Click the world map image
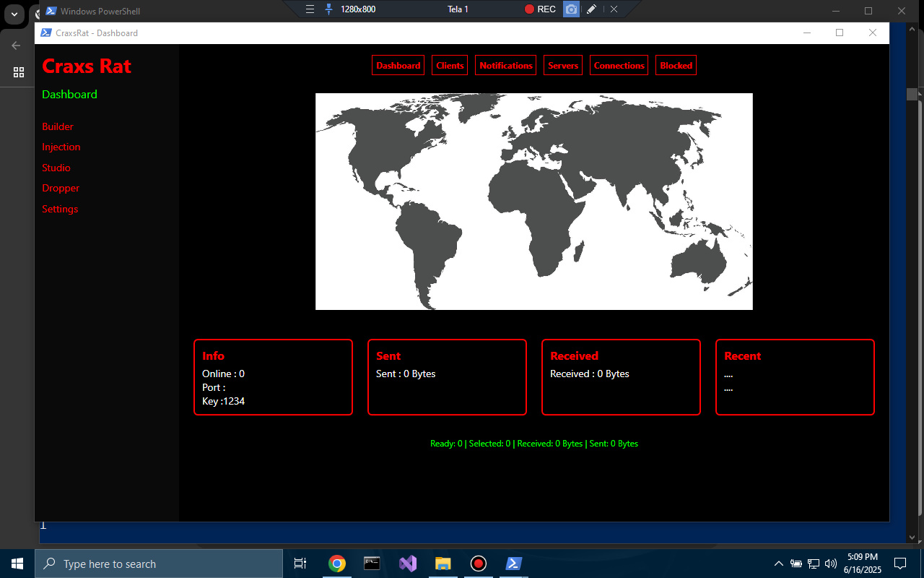The image size is (924, 578). pyautogui.click(x=534, y=202)
